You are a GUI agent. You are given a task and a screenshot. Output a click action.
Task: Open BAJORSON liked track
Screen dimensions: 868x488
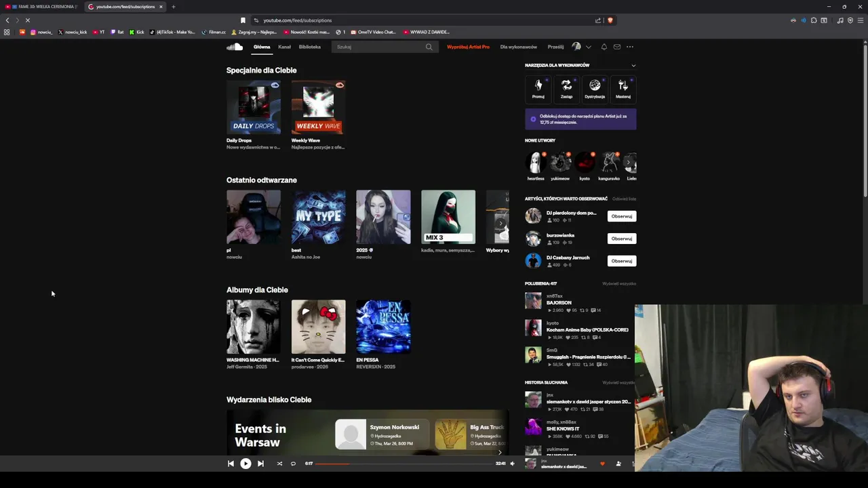[x=559, y=303]
